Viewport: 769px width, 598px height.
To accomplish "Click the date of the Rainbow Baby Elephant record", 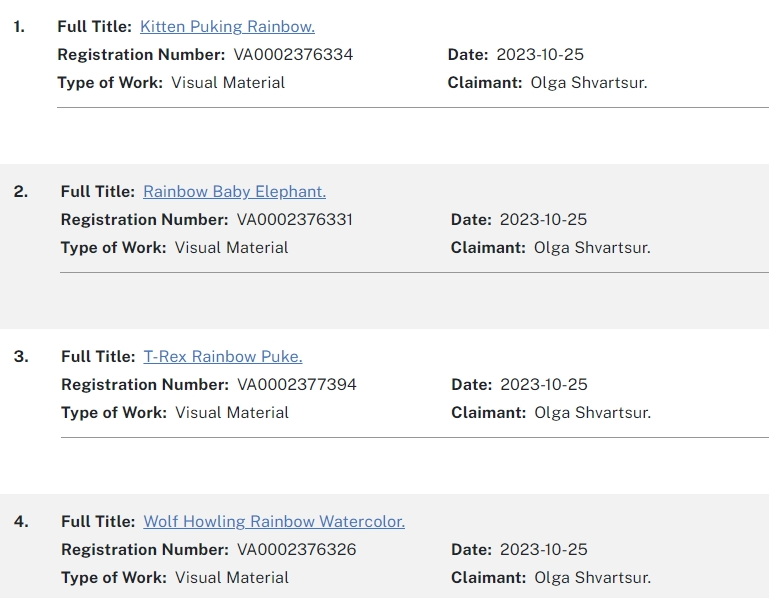I will (543, 219).
